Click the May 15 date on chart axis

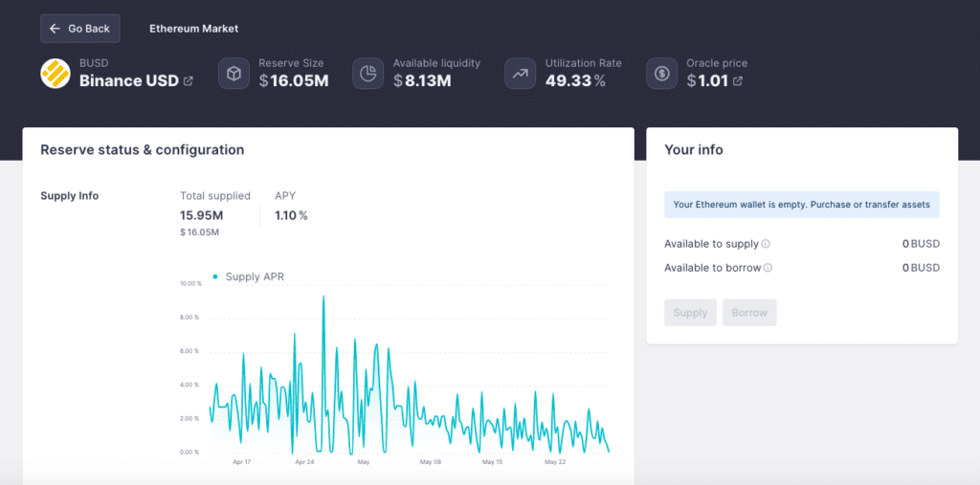pos(493,462)
